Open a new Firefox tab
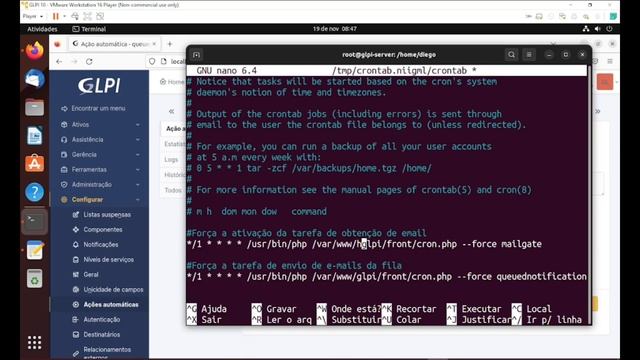 pyautogui.click(x=170, y=44)
